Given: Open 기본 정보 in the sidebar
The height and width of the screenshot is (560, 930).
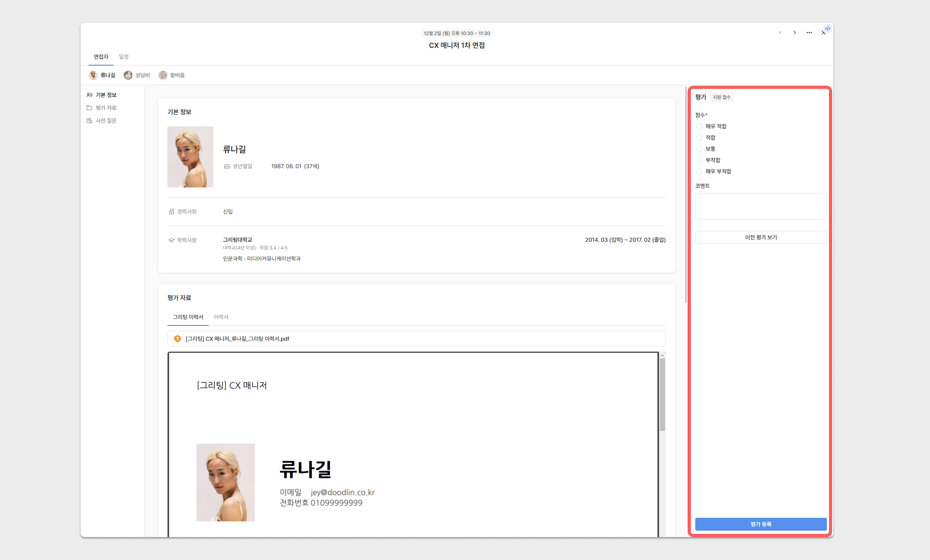Looking at the screenshot, I should (x=106, y=95).
